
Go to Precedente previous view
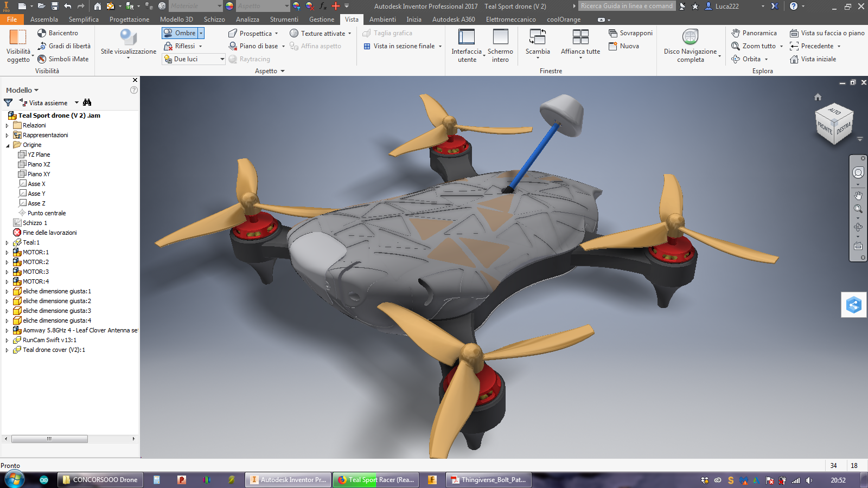coord(812,46)
